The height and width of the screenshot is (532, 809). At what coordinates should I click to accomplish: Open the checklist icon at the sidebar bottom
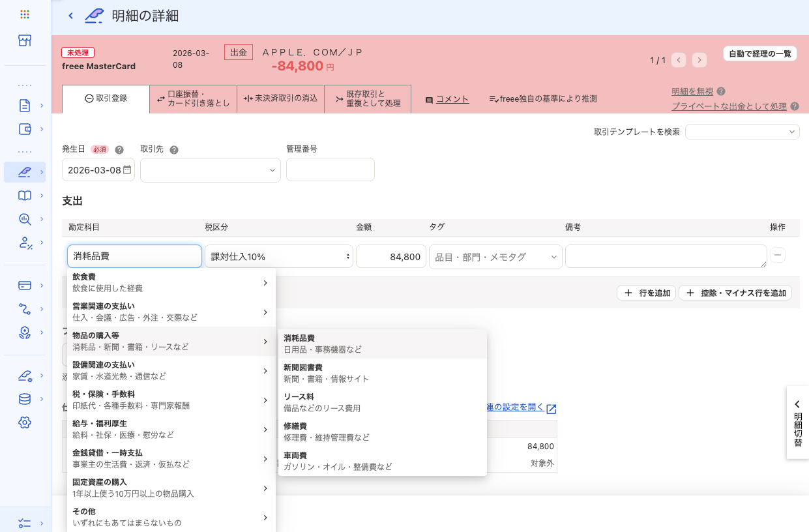point(25,523)
